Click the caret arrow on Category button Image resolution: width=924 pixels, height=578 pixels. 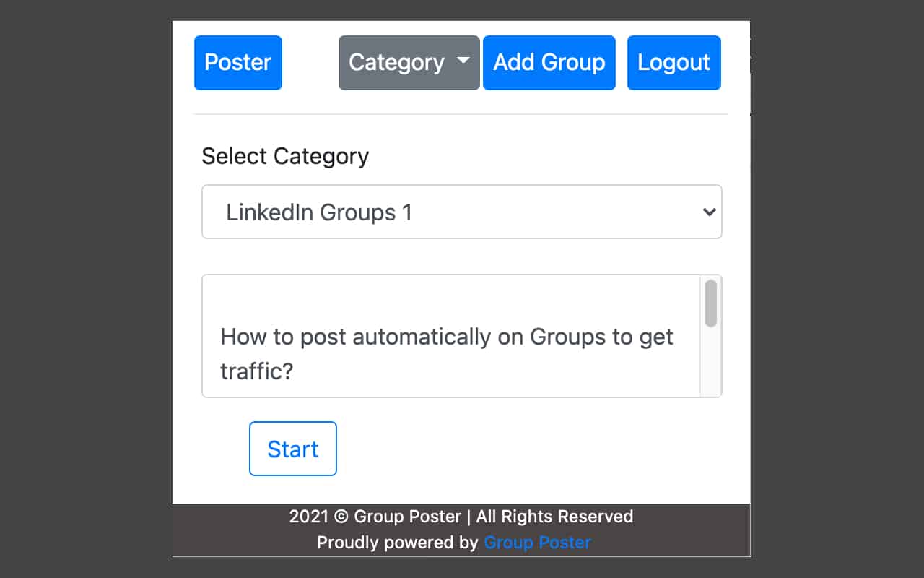(x=463, y=61)
